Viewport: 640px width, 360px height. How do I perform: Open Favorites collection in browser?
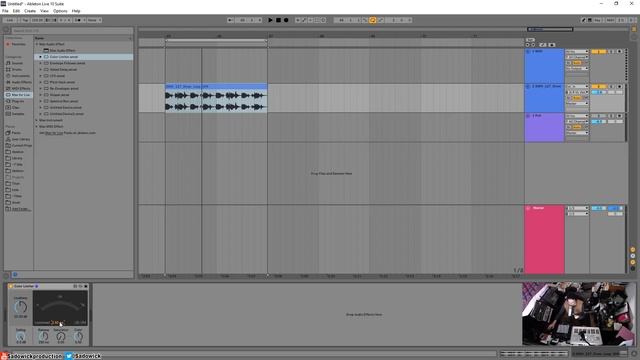[18, 44]
